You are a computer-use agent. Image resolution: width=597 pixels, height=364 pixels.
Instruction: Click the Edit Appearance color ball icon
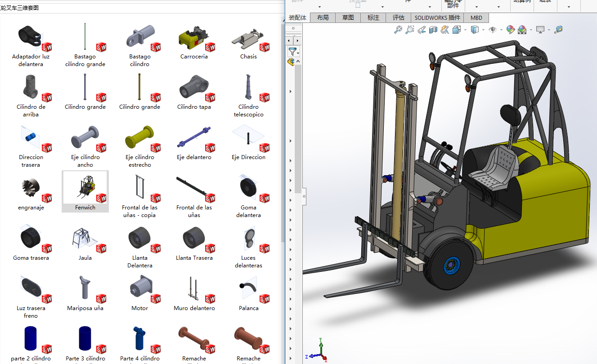[x=510, y=30]
